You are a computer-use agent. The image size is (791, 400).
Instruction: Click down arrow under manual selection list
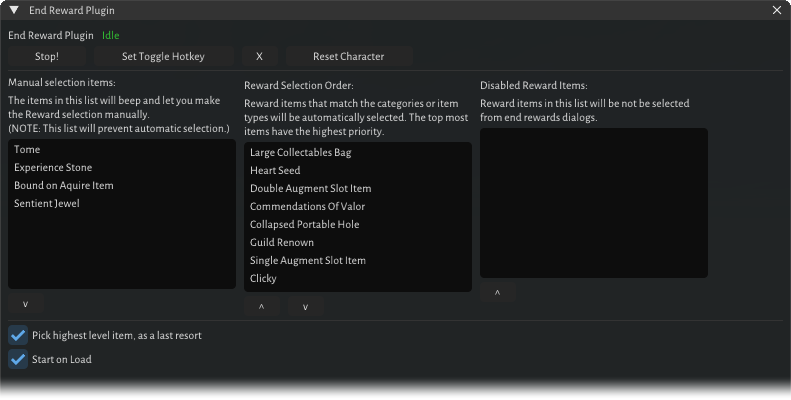click(26, 304)
